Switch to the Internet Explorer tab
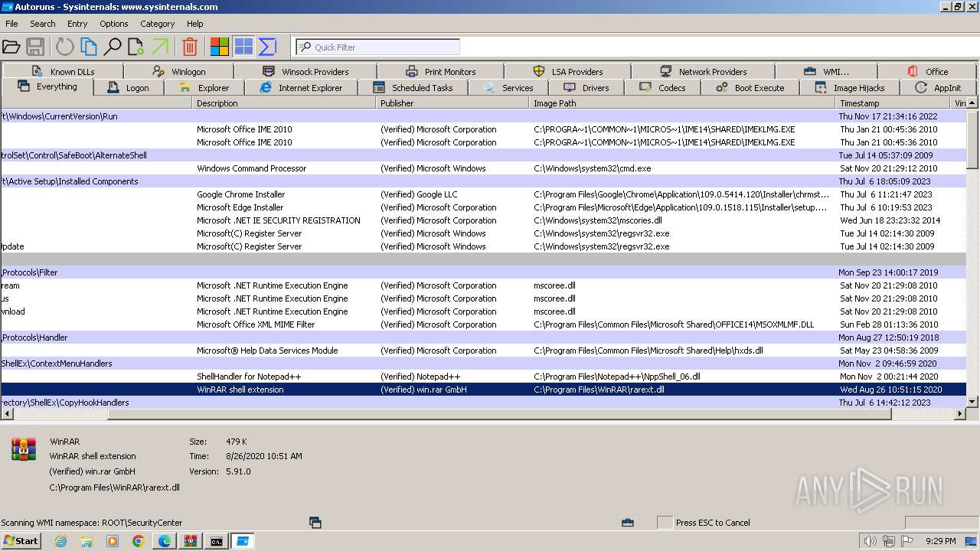The image size is (980, 551). pos(301,87)
